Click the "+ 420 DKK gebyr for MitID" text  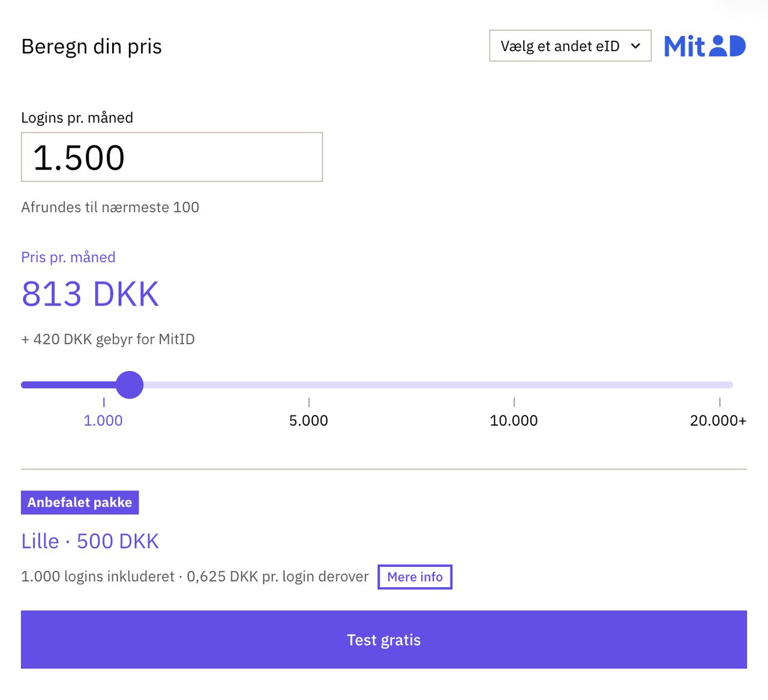pyautogui.click(x=108, y=339)
